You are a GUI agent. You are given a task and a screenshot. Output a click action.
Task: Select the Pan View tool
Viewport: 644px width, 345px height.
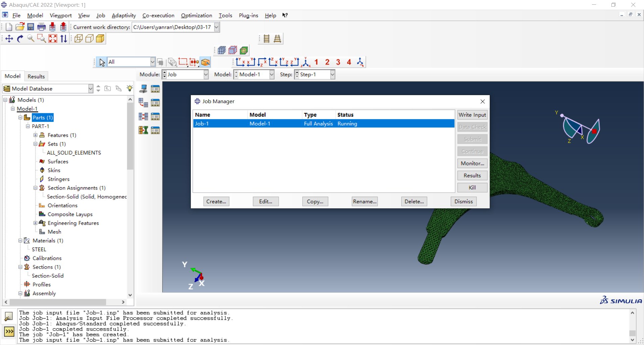tap(9, 39)
